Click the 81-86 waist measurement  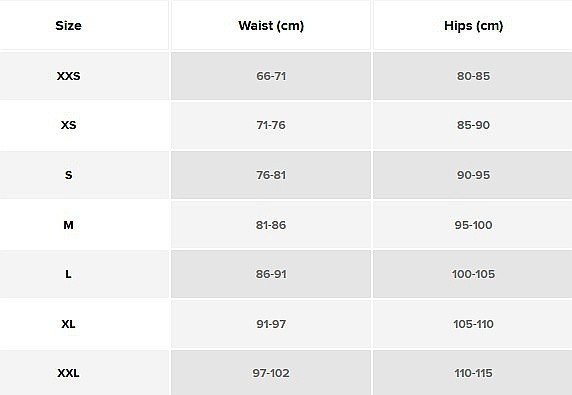click(271, 225)
